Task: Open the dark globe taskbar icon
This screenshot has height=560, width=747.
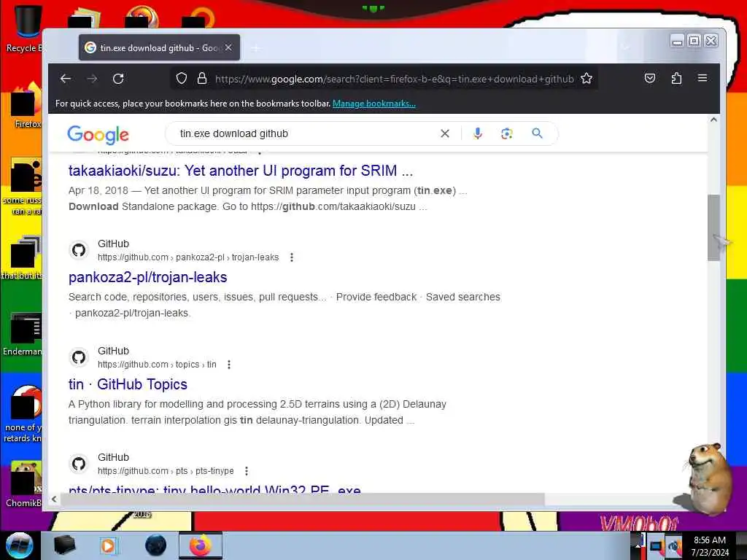Action: click(156, 545)
